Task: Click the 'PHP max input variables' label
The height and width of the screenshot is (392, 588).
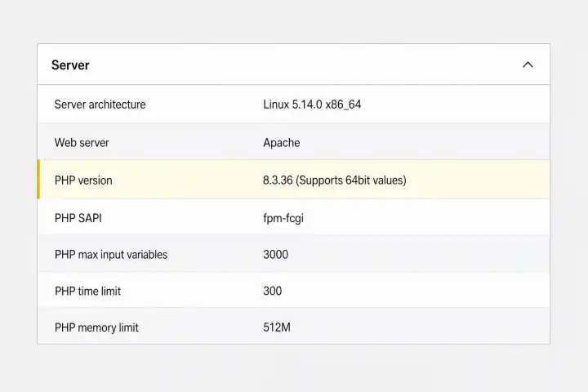Action: (111, 254)
